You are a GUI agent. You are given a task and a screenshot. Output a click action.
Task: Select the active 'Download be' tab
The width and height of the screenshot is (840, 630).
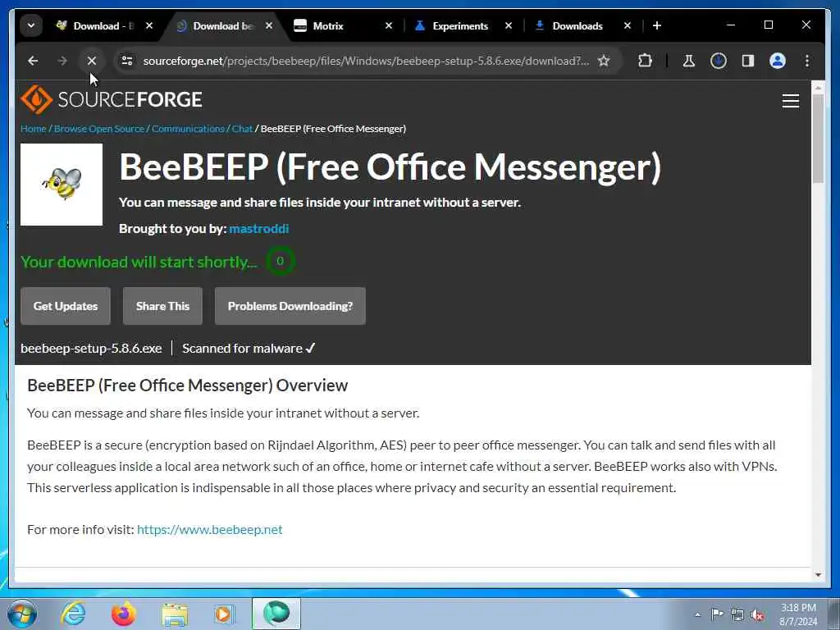[224, 25]
